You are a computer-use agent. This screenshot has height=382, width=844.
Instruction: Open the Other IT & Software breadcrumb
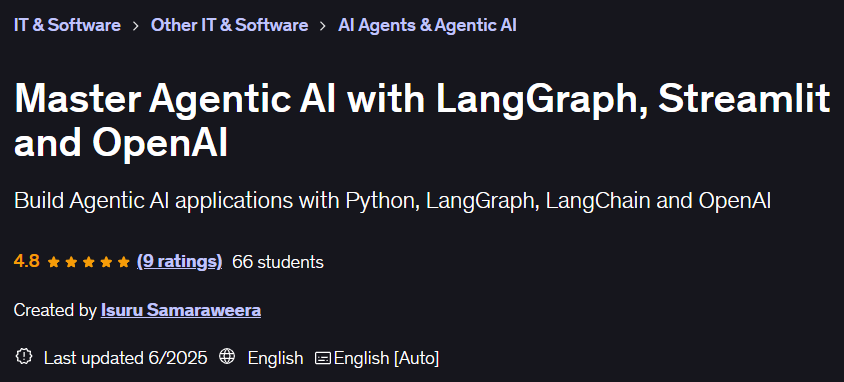tap(229, 25)
